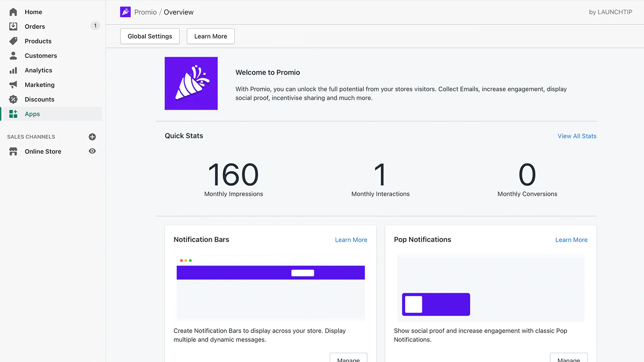Click the Products tag icon
This screenshot has width=644, height=362.
(13, 41)
